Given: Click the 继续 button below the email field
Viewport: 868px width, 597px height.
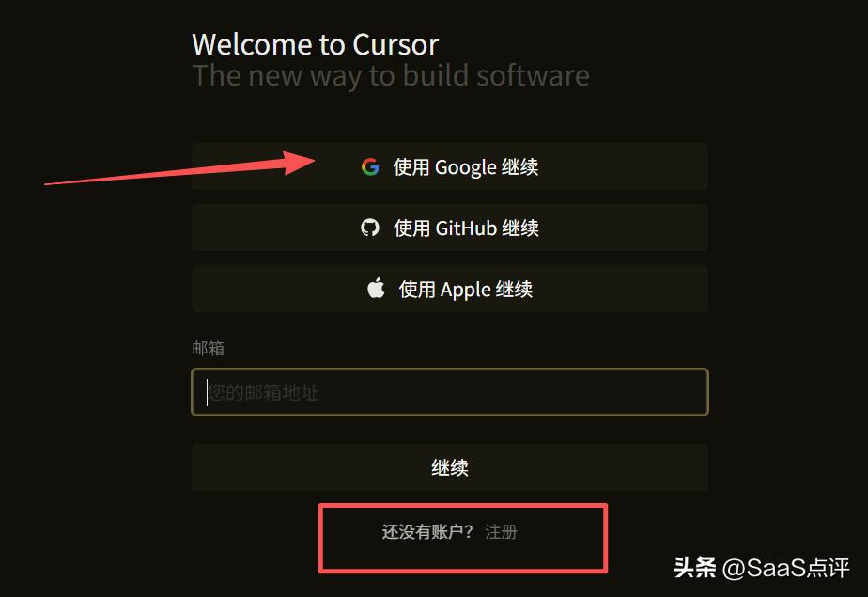Looking at the screenshot, I should [449, 467].
